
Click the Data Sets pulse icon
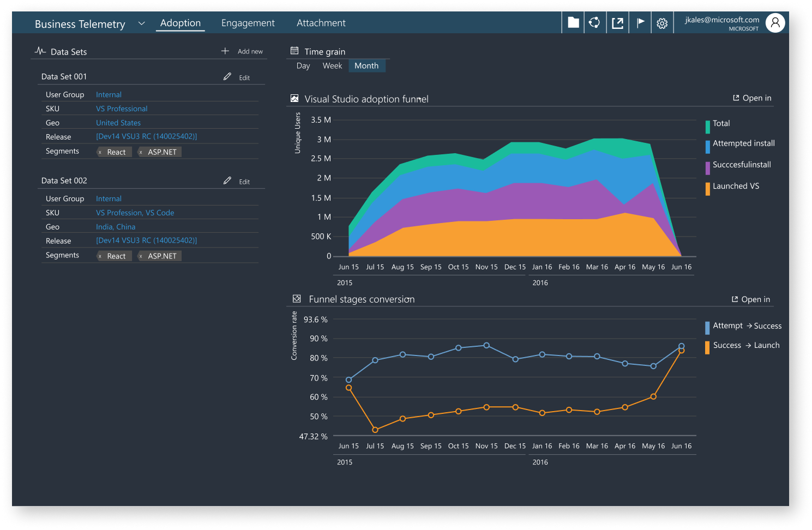pyautogui.click(x=40, y=51)
